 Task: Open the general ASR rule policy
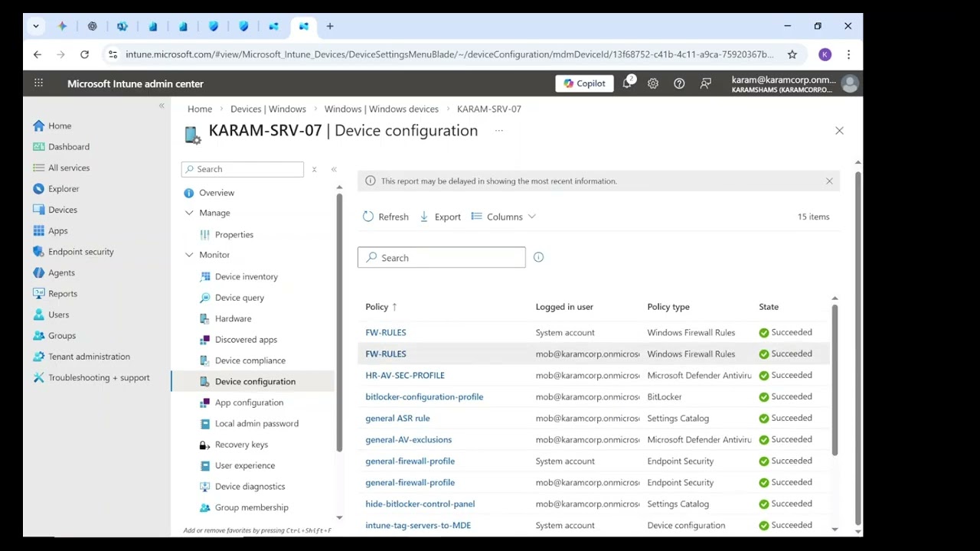pyautogui.click(x=397, y=418)
